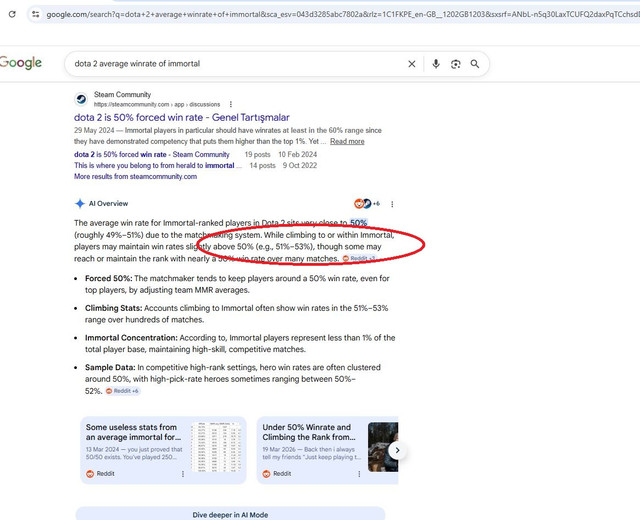
Task: Click the 'Sample Data:' bullet heading
Action: click(110, 367)
